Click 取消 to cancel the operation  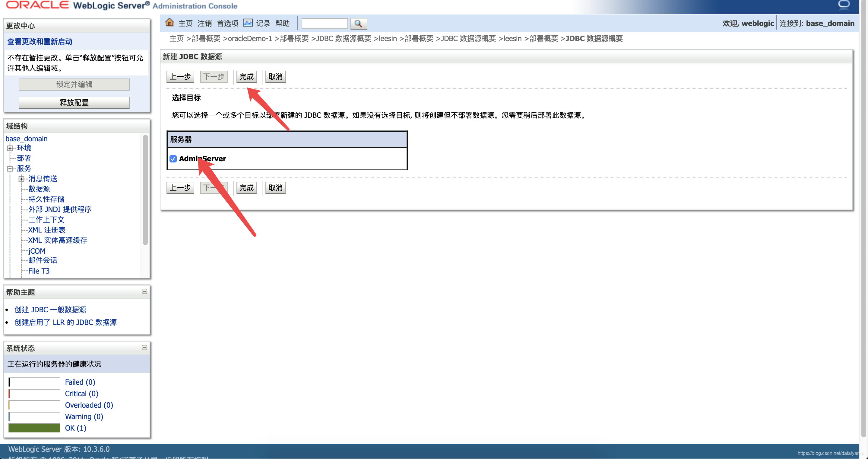275,76
